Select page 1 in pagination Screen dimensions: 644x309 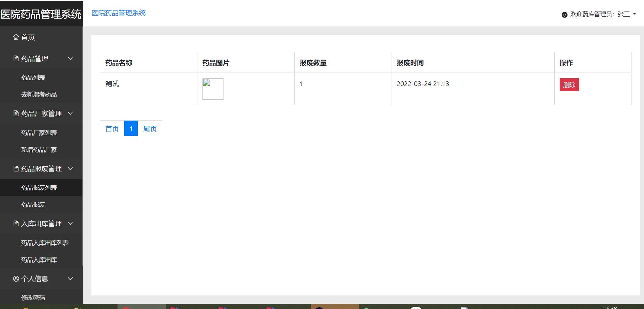(131, 128)
